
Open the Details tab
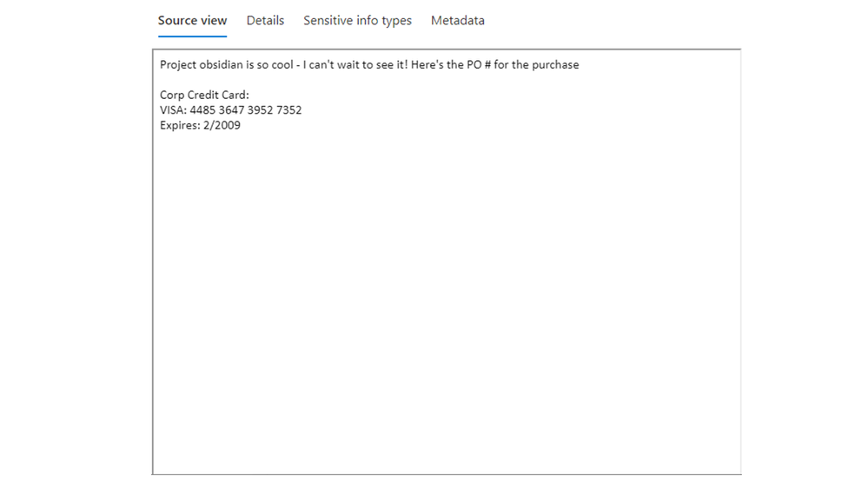pos(265,21)
